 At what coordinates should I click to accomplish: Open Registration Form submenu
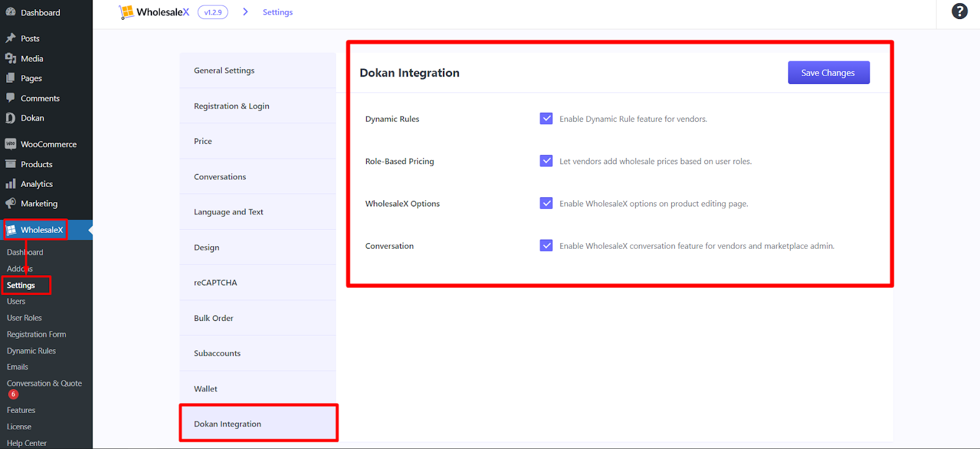point(36,334)
